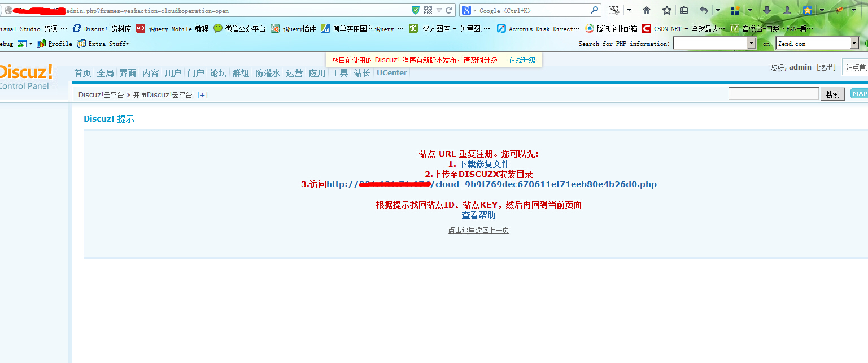868x363 pixels.
Task: Reload the page with the refresh icon
Action: (449, 10)
